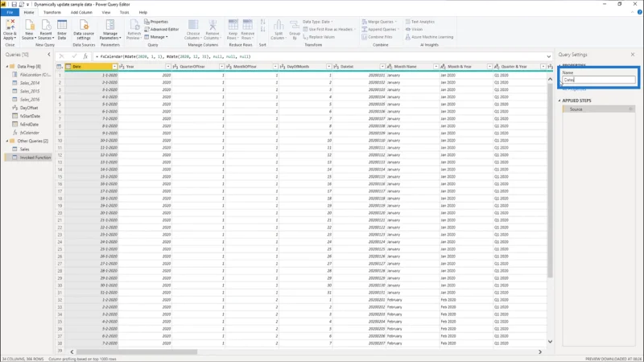The image size is (644, 362).
Task: Open Azure Machine Learning
Action: 429,37
